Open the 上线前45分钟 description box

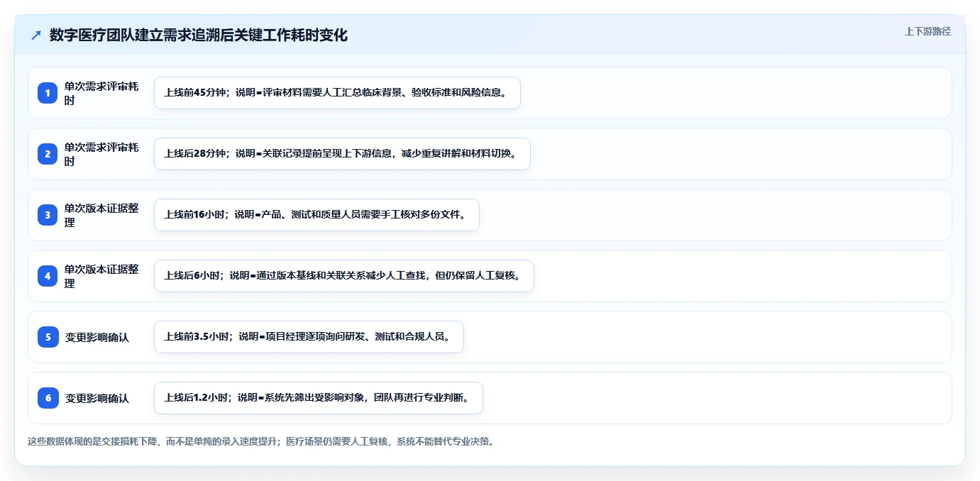tap(337, 93)
